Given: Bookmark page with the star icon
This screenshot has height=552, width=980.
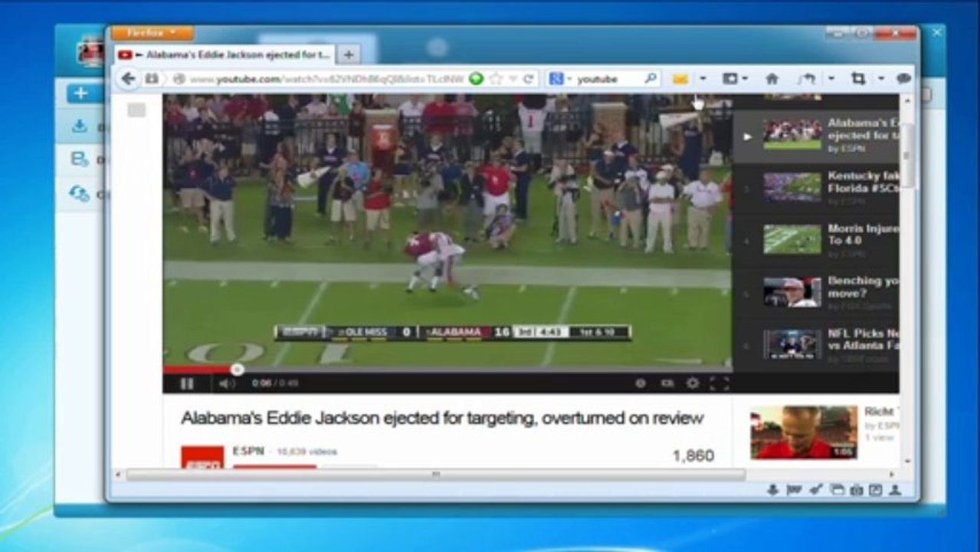Looking at the screenshot, I should click(x=496, y=78).
